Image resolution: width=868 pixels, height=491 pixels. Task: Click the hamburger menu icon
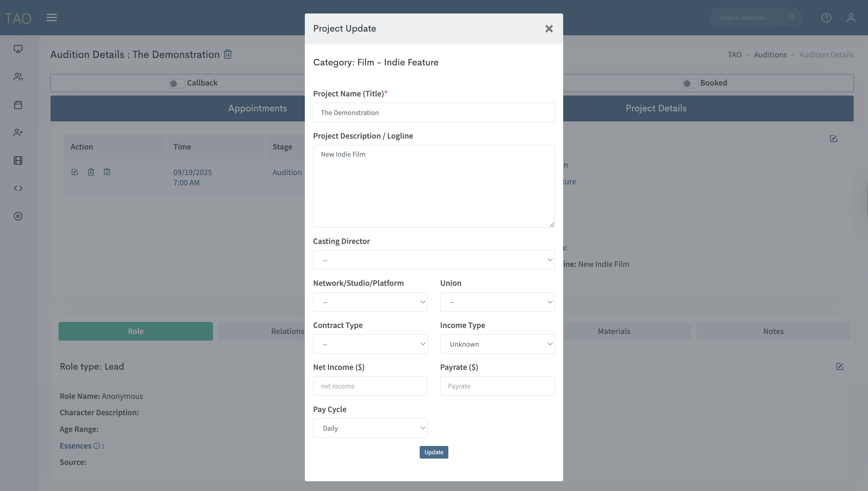pyautogui.click(x=52, y=18)
